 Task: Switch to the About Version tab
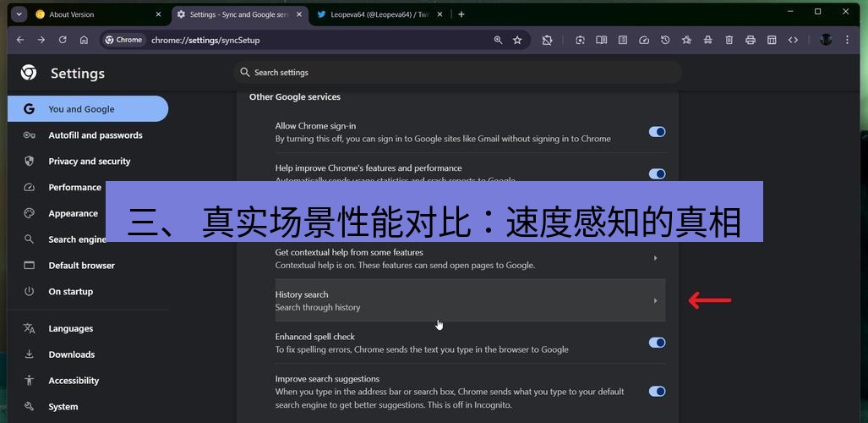pos(93,14)
